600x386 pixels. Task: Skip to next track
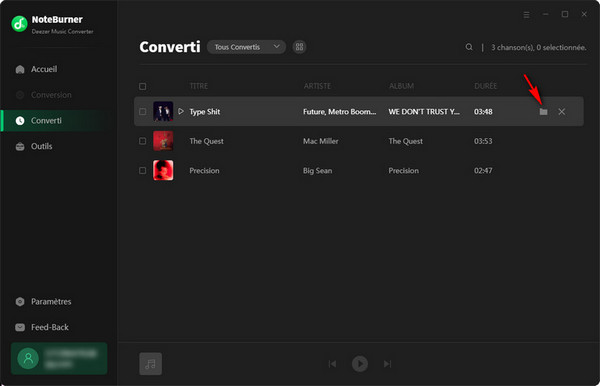387,364
